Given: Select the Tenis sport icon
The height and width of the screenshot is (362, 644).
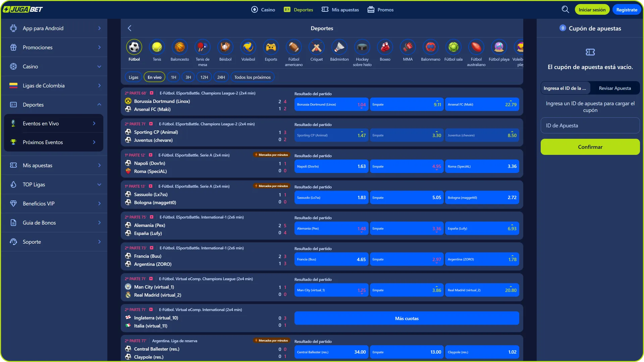Looking at the screenshot, I should click(157, 47).
